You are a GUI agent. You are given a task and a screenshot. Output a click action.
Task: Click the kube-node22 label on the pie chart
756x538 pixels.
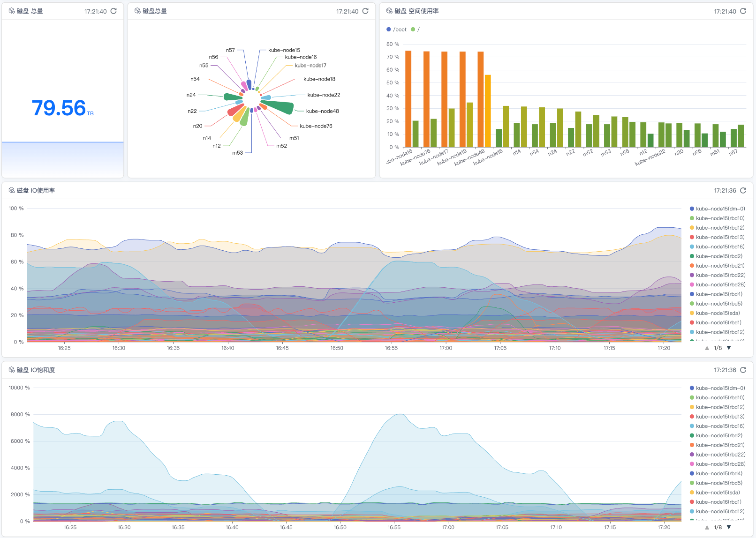click(x=324, y=95)
